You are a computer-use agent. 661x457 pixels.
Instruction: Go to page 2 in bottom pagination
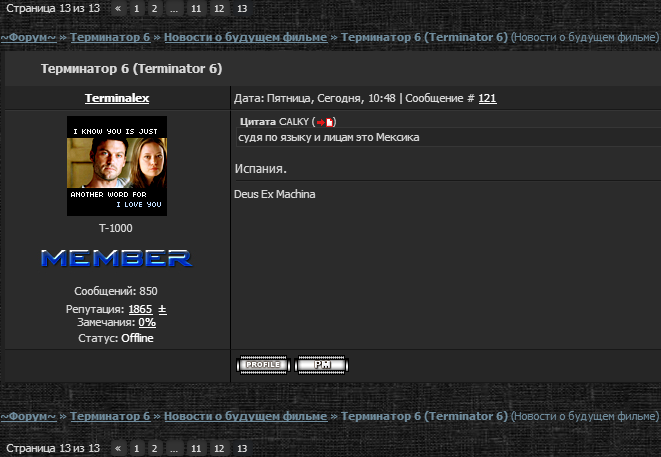tap(154, 448)
